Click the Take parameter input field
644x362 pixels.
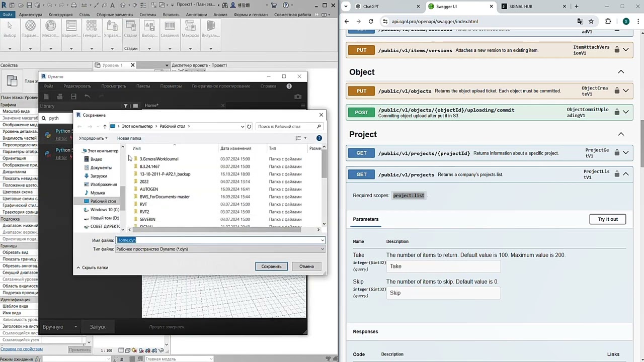[443, 266]
